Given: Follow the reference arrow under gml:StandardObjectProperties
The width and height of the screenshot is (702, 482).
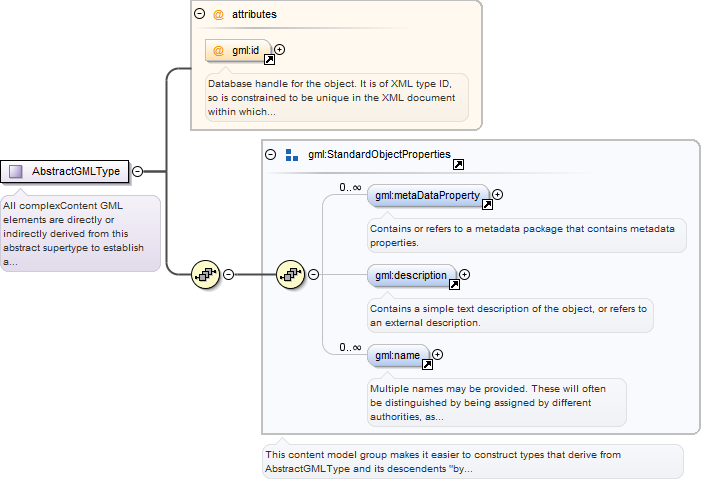Looking at the screenshot, I should (458, 165).
